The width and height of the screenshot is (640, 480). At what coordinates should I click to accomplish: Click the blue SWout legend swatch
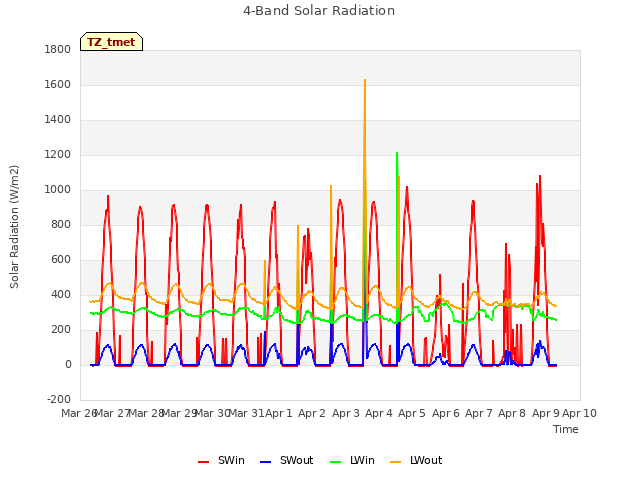click(x=265, y=462)
